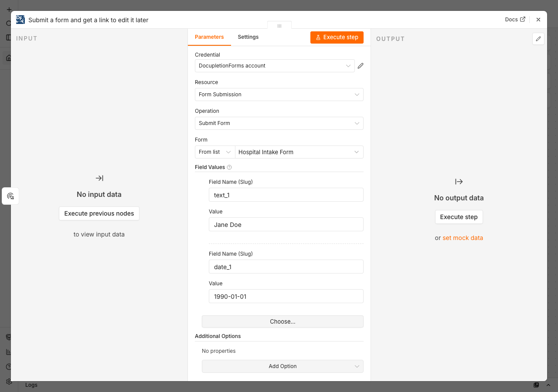Viewport: 558px width, 392px height.
Task: Click the help icon next to Field Values
Action: pyautogui.click(x=229, y=167)
